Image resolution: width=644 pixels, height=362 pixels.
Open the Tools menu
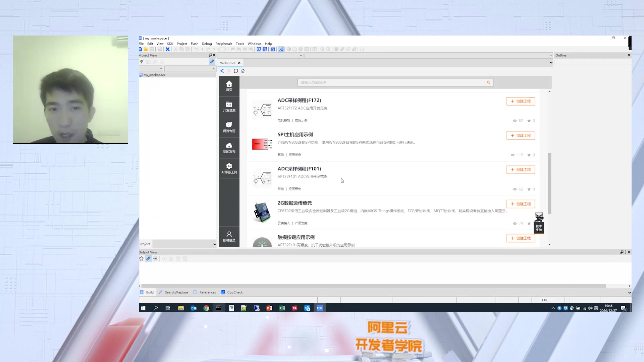(x=240, y=44)
